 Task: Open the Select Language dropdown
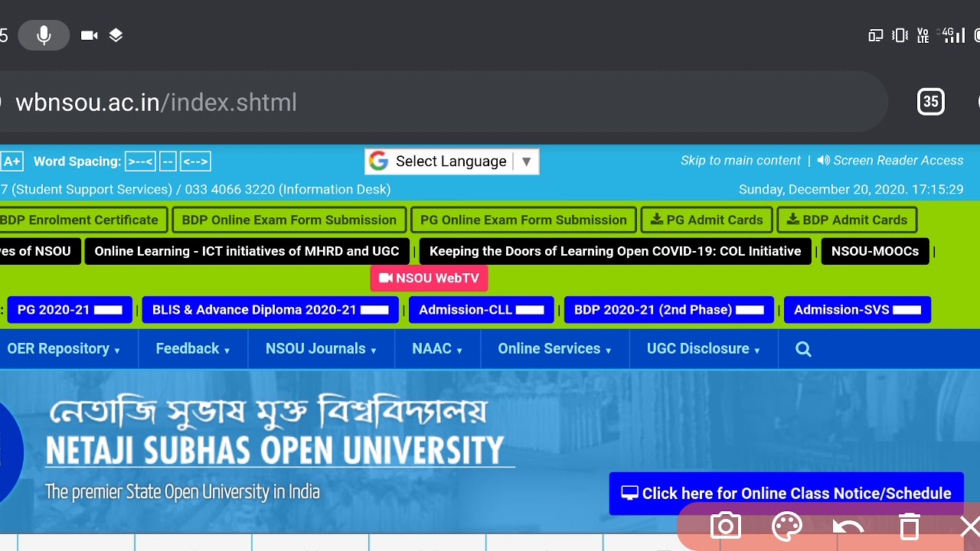pyautogui.click(x=452, y=161)
